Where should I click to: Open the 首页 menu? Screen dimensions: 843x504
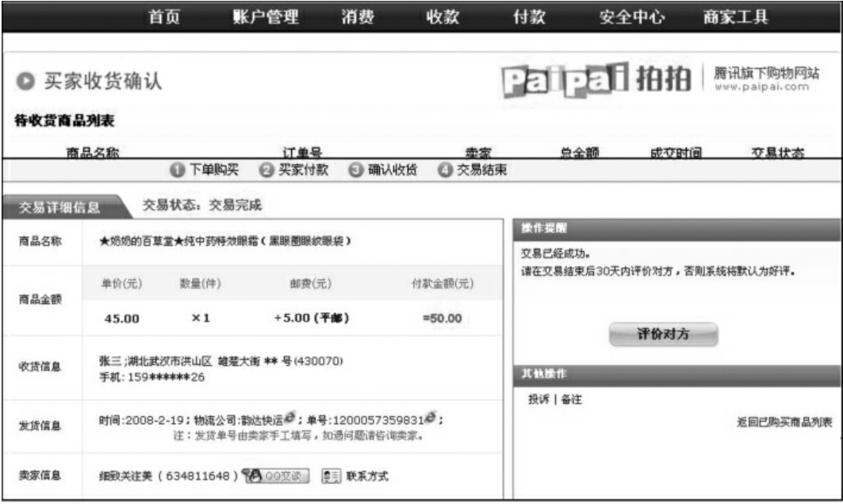(x=164, y=17)
